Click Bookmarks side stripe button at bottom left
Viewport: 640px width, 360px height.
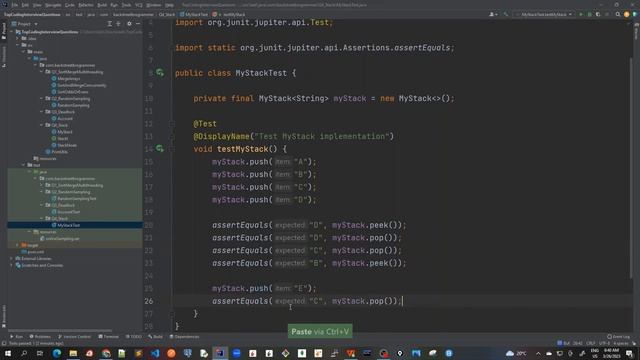click(4, 316)
